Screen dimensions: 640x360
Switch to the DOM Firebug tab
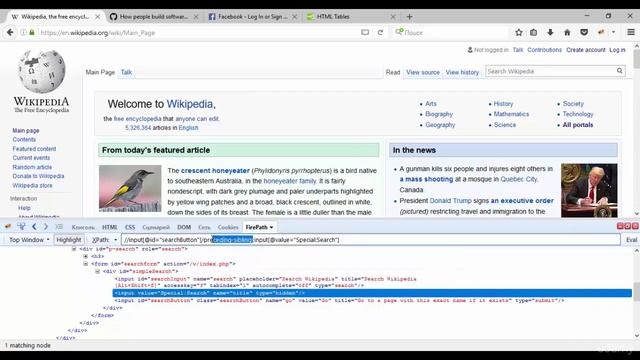184,227
